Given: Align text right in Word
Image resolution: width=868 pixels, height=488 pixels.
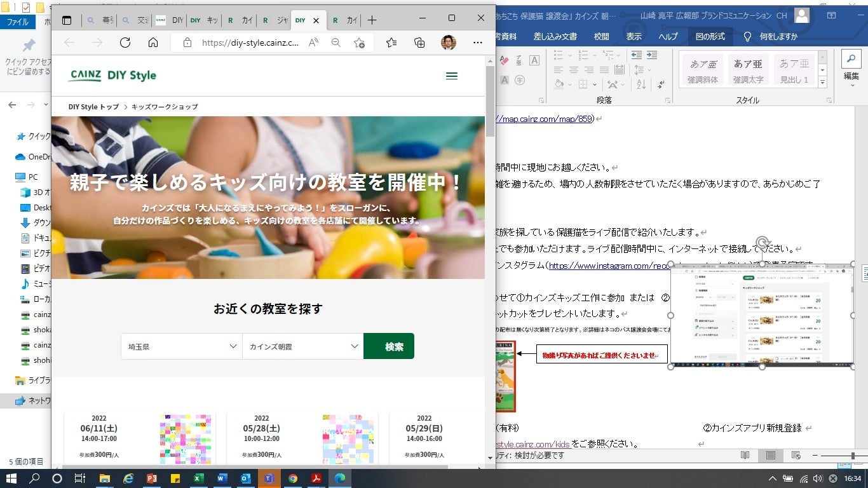Looking at the screenshot, I should (590, 70).
